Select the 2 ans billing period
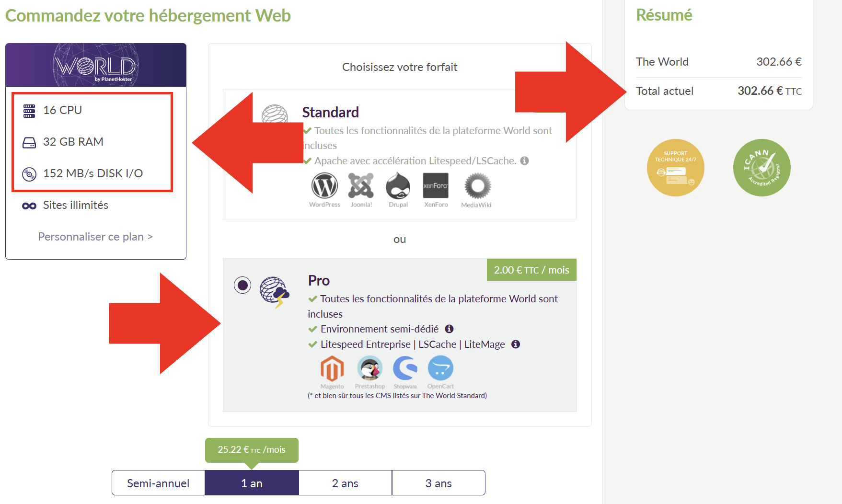 tap(345, 483)
